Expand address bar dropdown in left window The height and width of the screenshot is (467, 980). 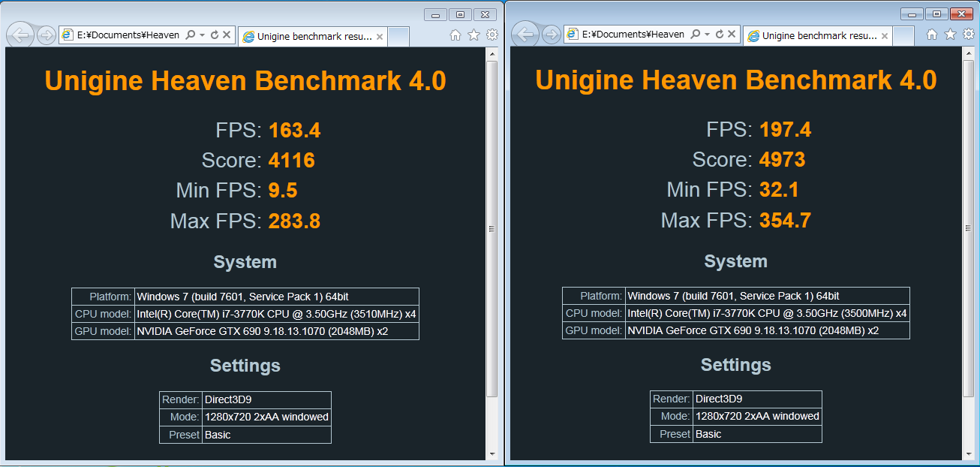pyautogui.click(x=203, y=35)
